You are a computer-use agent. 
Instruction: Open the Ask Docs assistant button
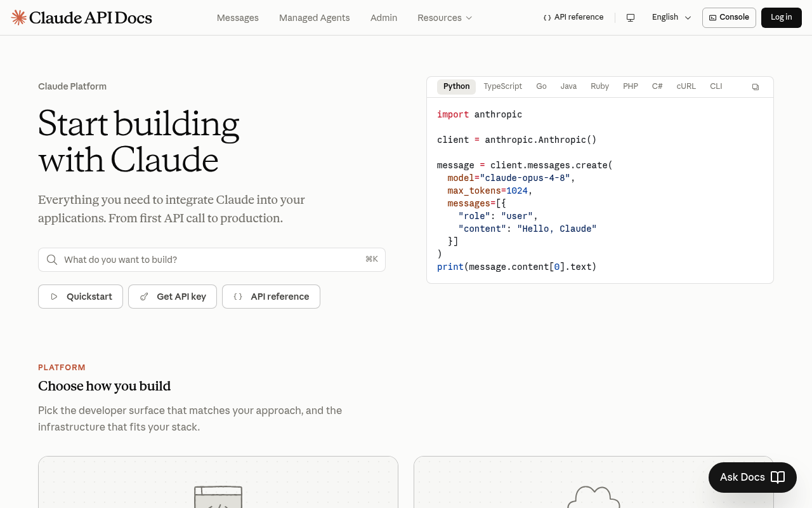[x=752, y=478]
